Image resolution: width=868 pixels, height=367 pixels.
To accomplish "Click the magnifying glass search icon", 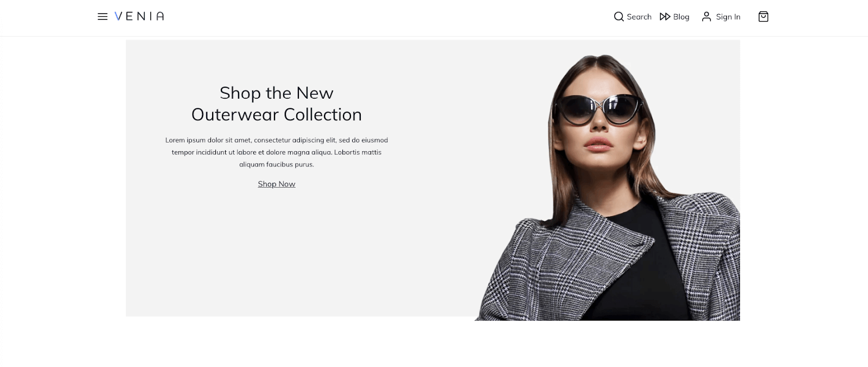I will [618, 17].
